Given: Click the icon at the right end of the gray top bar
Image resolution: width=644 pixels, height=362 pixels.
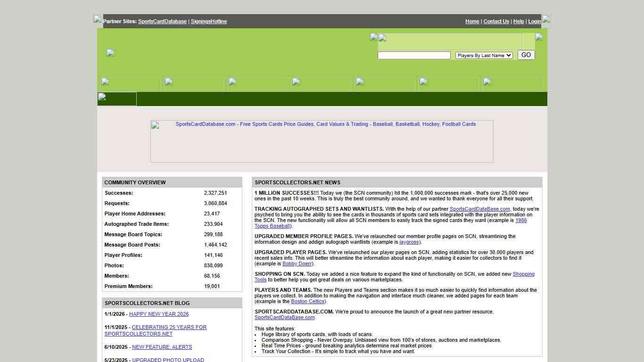Looking at the screenshot, I should [545, 19].
